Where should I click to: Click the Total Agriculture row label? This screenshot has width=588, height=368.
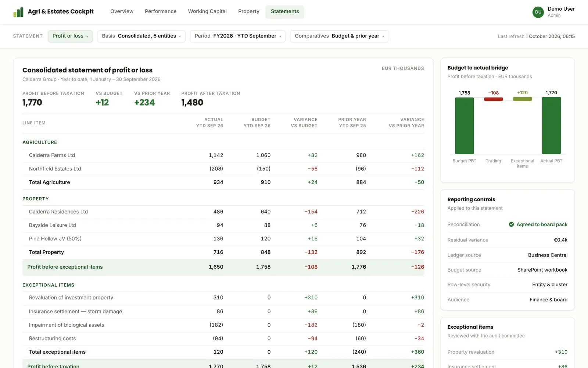click(x=49, y=182)
